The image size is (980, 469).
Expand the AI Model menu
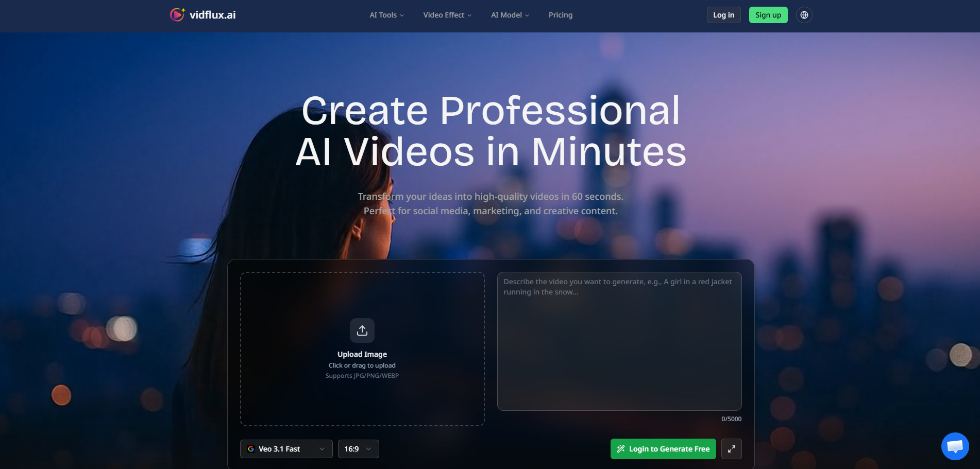coord(509,15)
